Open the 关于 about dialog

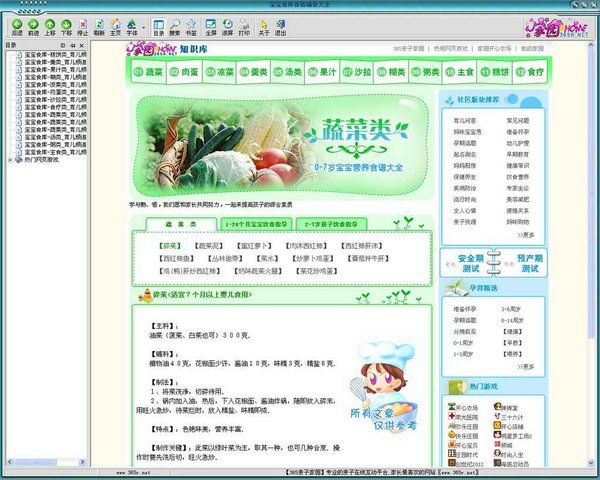(264, 27)
